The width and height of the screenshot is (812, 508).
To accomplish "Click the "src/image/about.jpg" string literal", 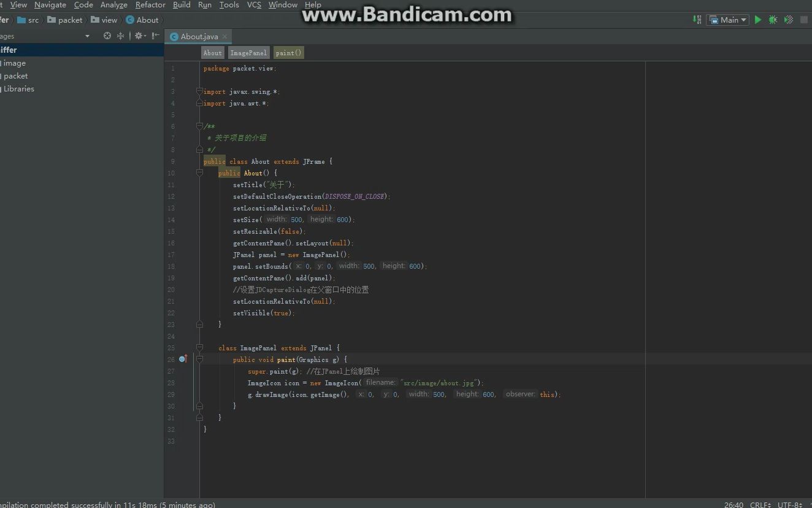I will tap(439, 383).
